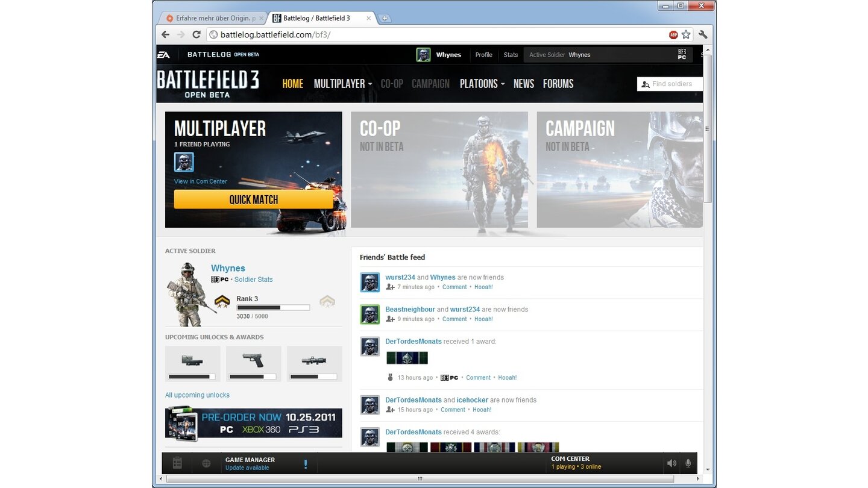The width and height of the screenshot is (868, 488).
Task: Open the Forums nav item
Action: (x=558, y=84)
